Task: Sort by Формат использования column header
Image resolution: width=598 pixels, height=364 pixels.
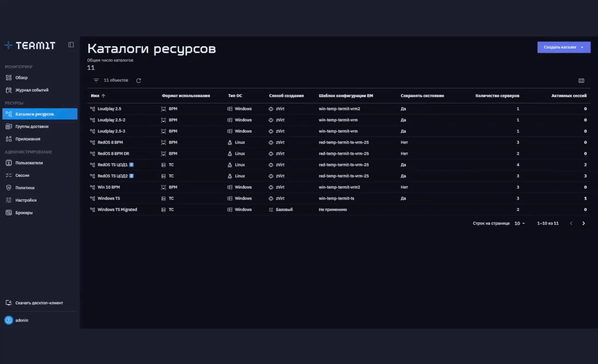Action: point(186,96)
